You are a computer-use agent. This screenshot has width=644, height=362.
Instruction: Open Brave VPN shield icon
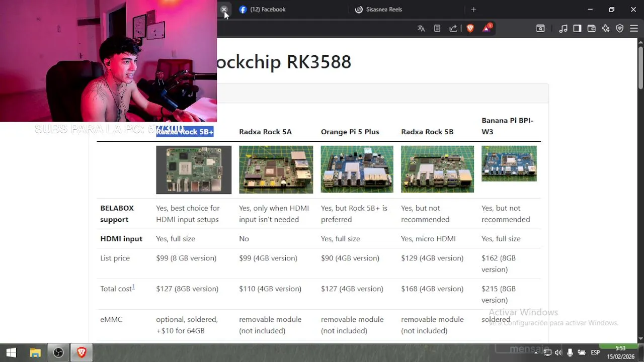click(x=620, y=29)
